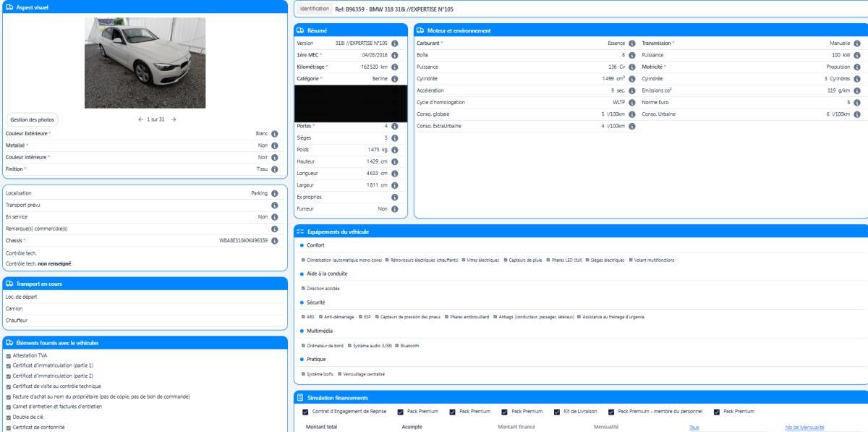Uncheck the Double de clé checkbox

point(8,417)
